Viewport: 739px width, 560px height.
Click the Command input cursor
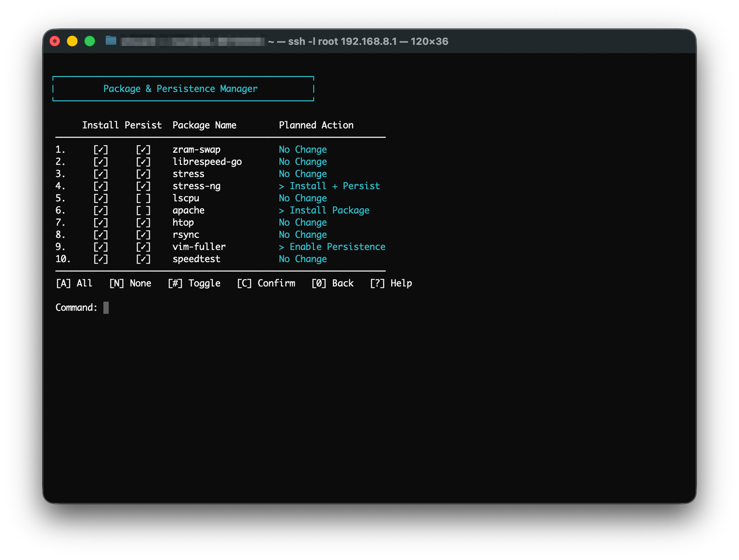coord(106,308)
